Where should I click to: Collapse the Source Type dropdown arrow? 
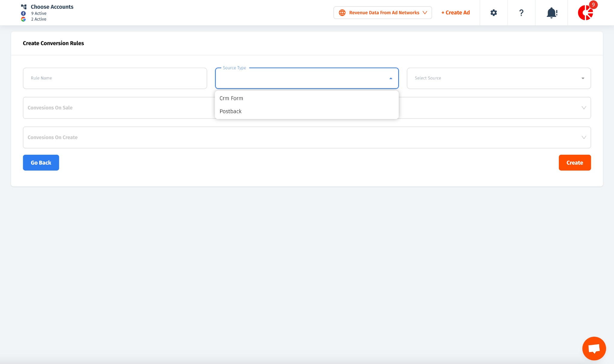click(391, 78)
